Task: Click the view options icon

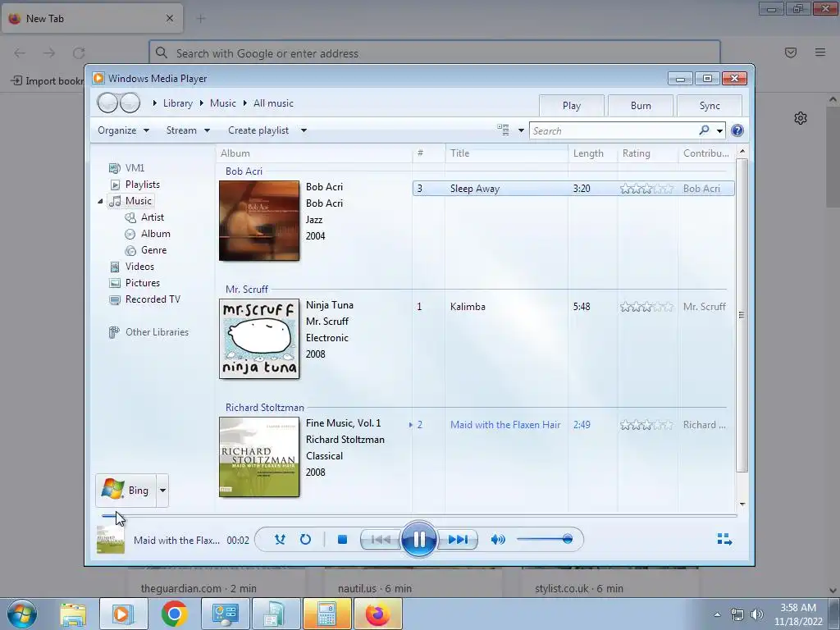Action: 503,130
